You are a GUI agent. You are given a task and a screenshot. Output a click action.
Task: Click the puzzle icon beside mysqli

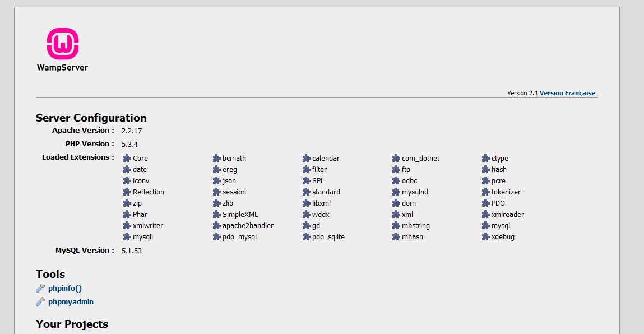(127, 236)
